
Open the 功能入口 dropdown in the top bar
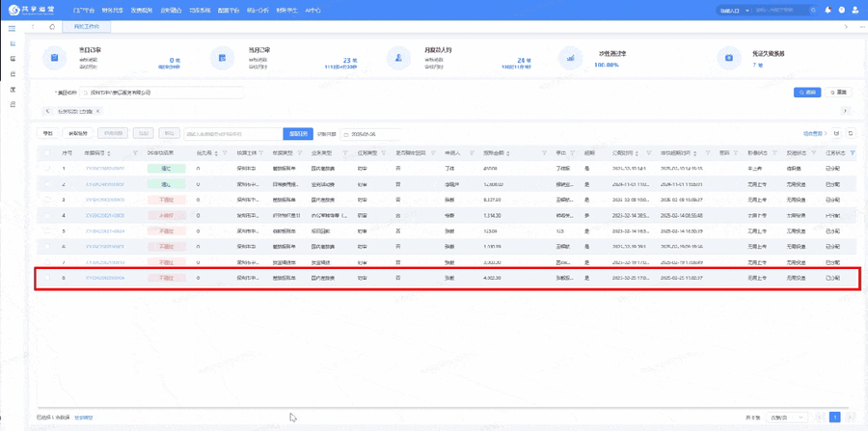tap(735, 10)
